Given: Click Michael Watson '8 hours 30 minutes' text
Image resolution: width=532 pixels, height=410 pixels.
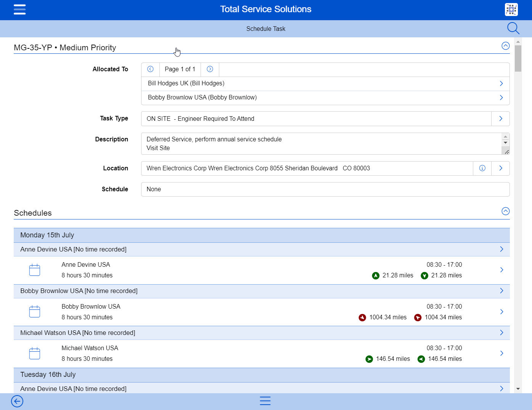Looking at the screenshot, I should point(87,359).
